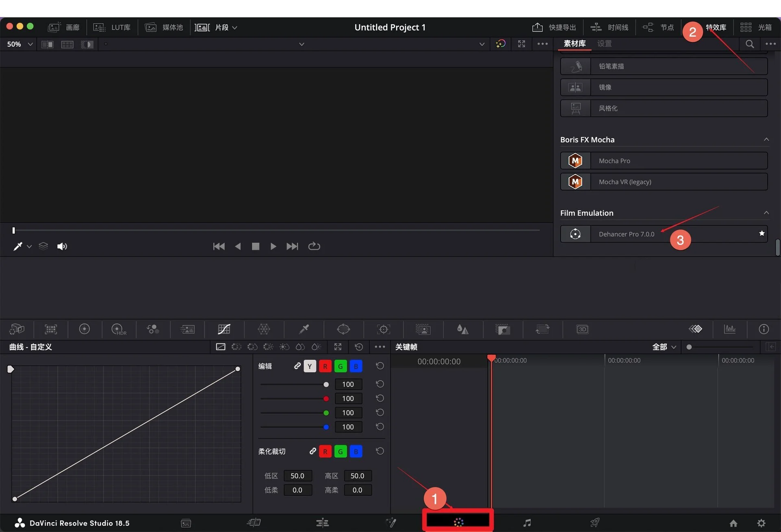Toggle curve channel link icon beside Edit

pyautogui.click(x=297, y=366)
